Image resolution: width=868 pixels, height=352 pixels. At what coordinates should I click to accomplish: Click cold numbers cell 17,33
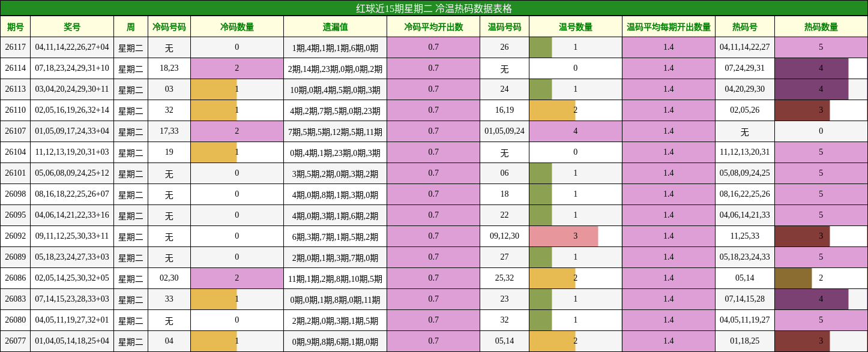[169, 131]
